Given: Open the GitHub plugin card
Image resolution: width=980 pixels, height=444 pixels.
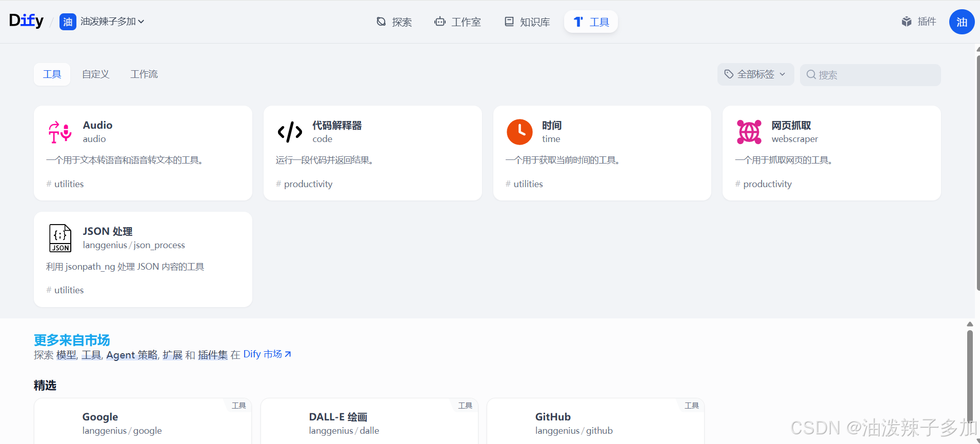Looking at the screenshot, I should [595, 421].
